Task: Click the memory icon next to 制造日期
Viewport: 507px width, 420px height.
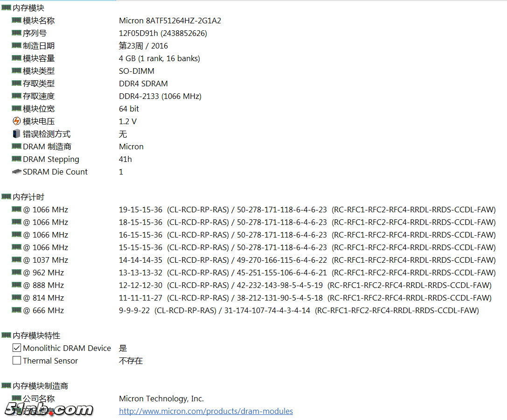Action: [16, 45]
